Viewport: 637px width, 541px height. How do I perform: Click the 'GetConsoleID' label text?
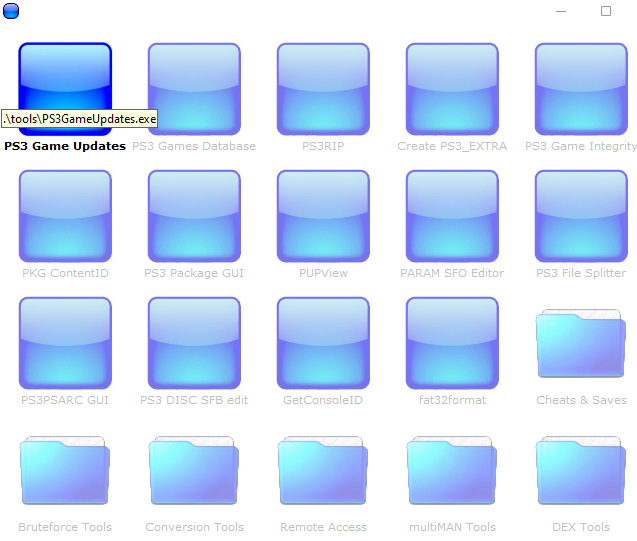click(323, 400)
